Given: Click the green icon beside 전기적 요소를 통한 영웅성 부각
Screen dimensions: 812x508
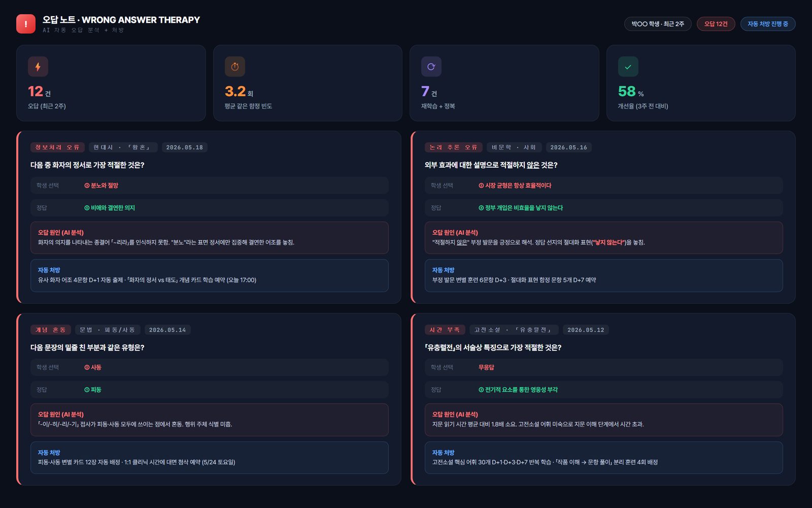Looking at the screenshot, I should pyautogui.click(x=481, y=390).
